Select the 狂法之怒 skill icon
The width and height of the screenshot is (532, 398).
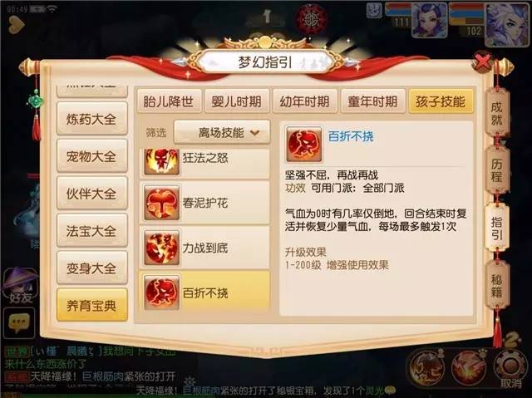161,162
